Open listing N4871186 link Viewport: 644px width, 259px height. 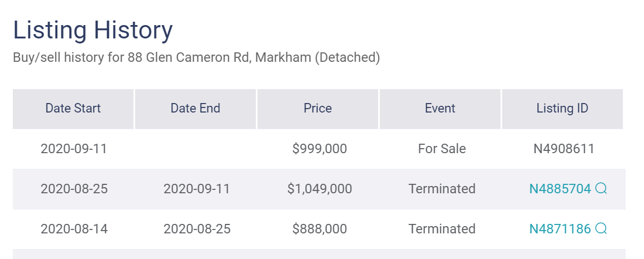coord(560,228)
